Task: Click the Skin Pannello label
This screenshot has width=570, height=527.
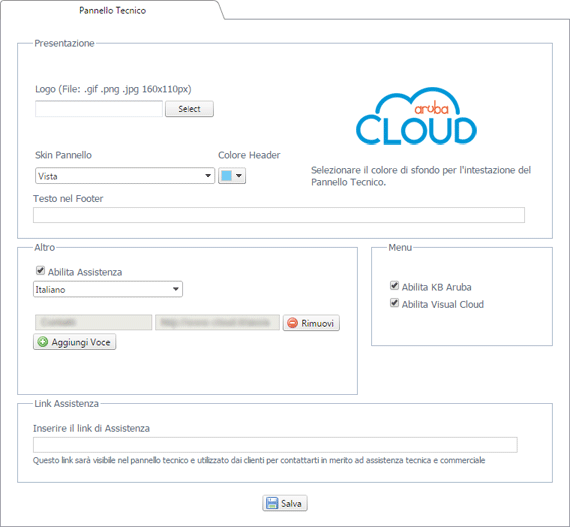Action: (63, 155)
